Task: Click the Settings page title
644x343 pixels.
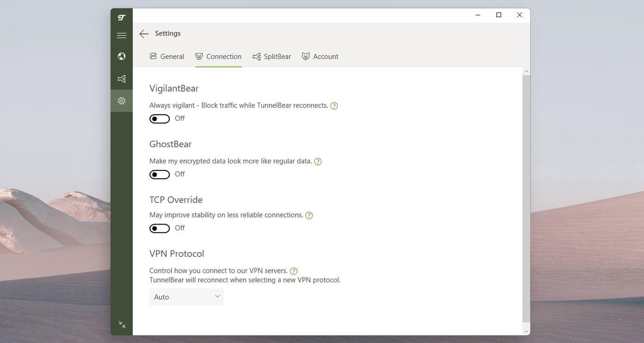Action: tap(168, 33)
